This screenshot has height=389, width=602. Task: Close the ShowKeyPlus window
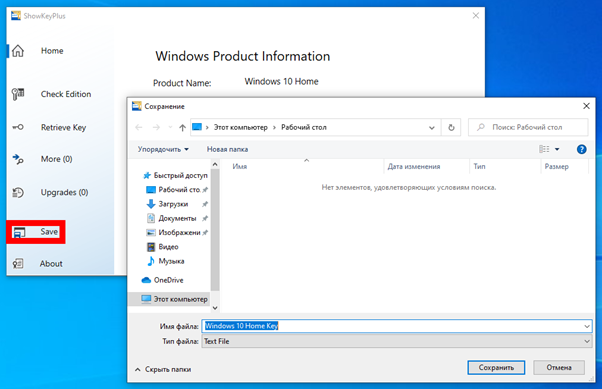point(476,16)
